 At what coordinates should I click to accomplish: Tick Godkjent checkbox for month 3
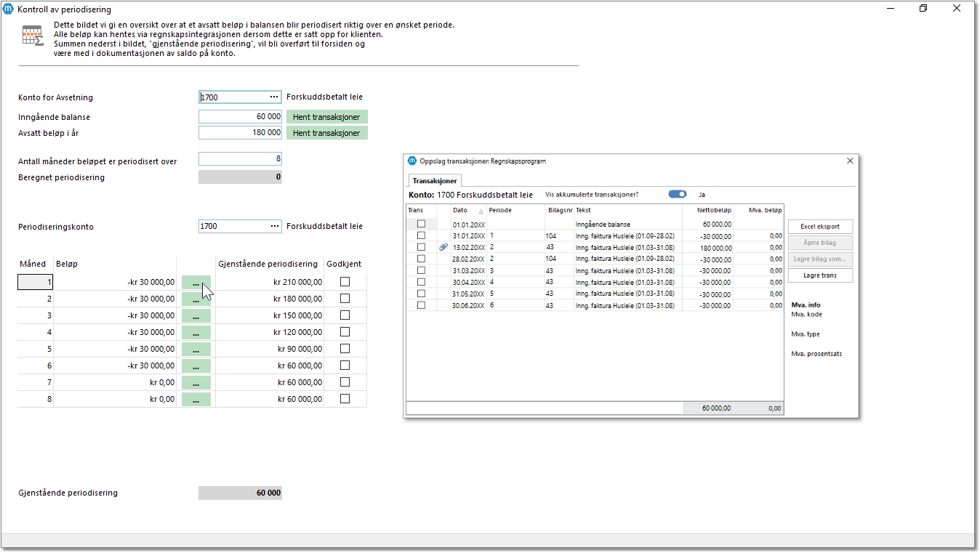coord(345,315)
